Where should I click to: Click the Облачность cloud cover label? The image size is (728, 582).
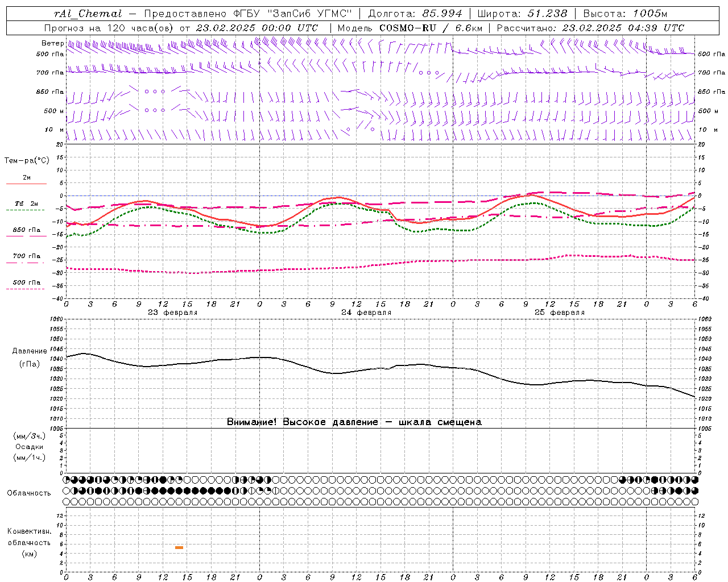coord(29,493)
